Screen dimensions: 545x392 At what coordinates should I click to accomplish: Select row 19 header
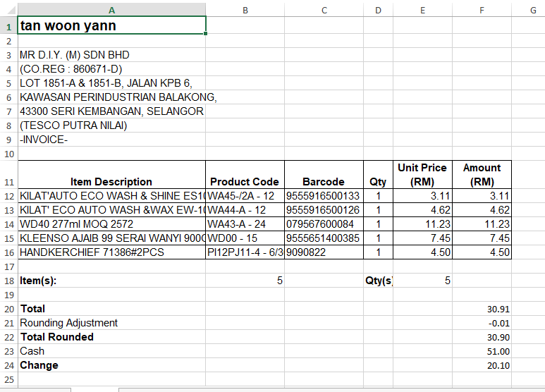(8, 295)
